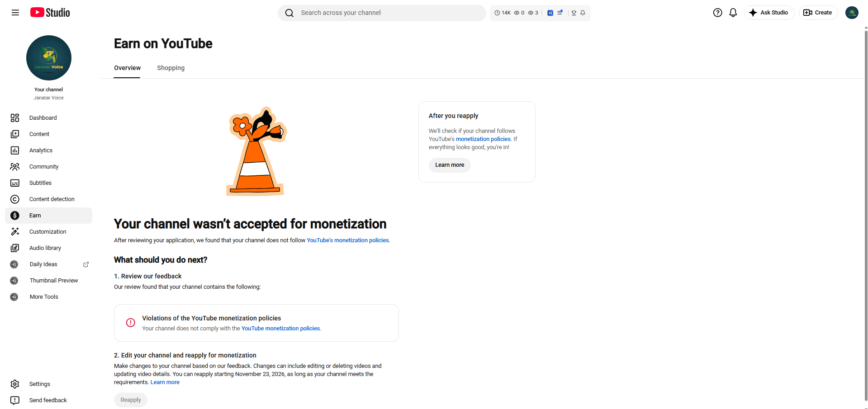Click the Community people icon in sidebar
The height and width of the screenshot is (409, 868).
tap(15, 167)
